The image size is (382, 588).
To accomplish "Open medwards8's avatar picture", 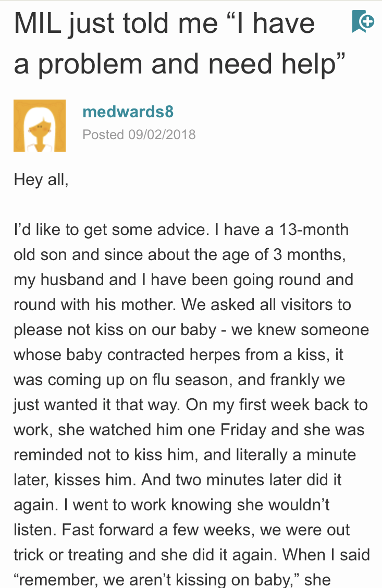I will [40, 126].
